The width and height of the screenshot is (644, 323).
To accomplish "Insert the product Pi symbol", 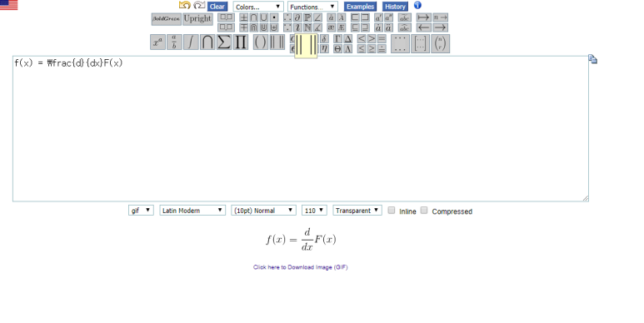I will [x=241, y=42].
